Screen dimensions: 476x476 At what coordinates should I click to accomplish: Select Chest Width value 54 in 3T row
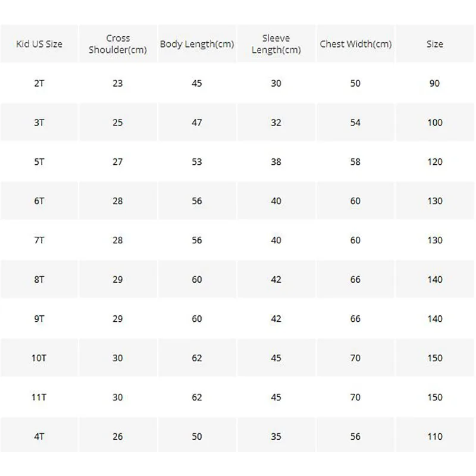[355, 123]
